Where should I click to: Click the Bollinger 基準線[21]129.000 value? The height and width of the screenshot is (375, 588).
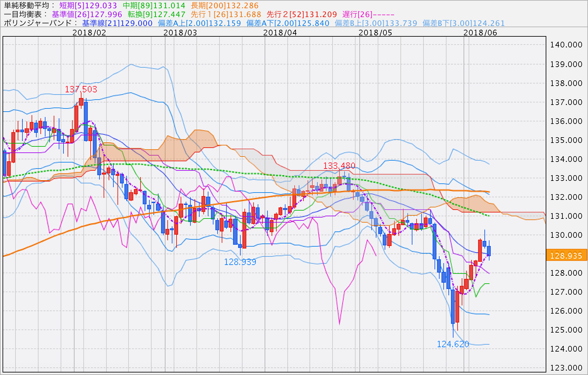point(117,23)
